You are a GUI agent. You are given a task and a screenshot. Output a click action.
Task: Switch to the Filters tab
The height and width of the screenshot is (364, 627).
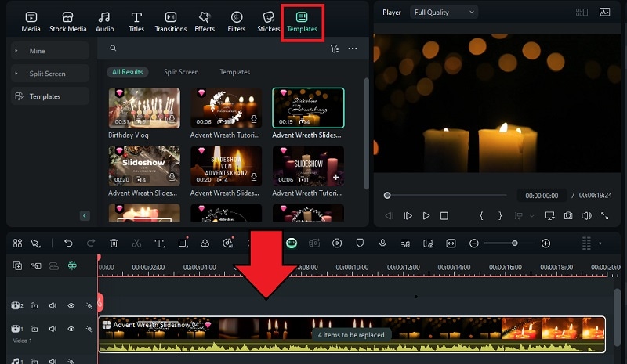pos(237,22)
